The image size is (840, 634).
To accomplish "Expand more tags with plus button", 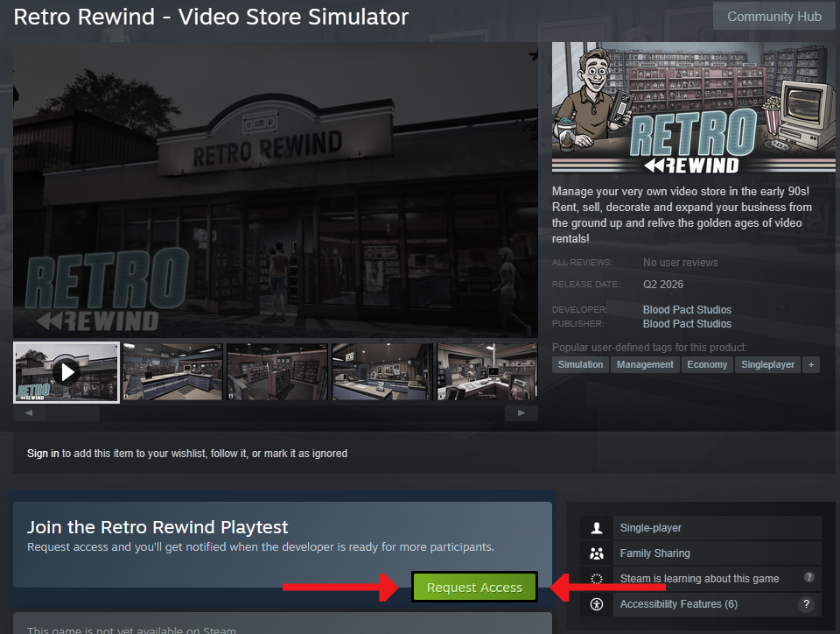I will pos(811,364).
